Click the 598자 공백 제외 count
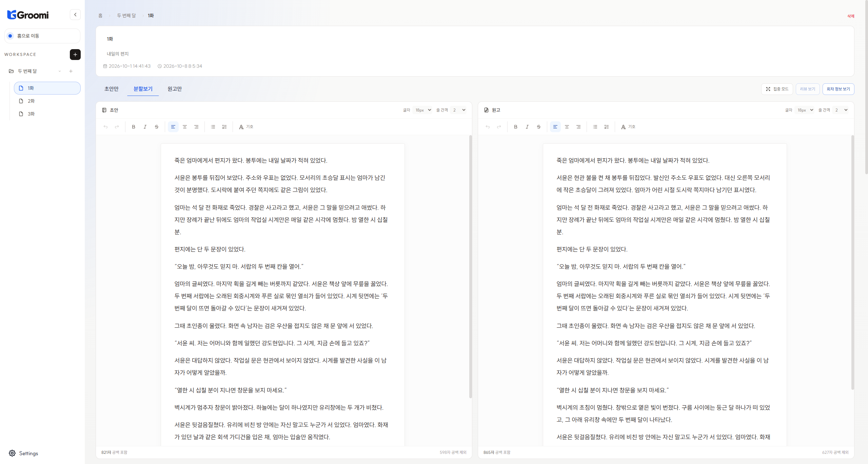The image size is (868, 464). click(x=453, y=452)
